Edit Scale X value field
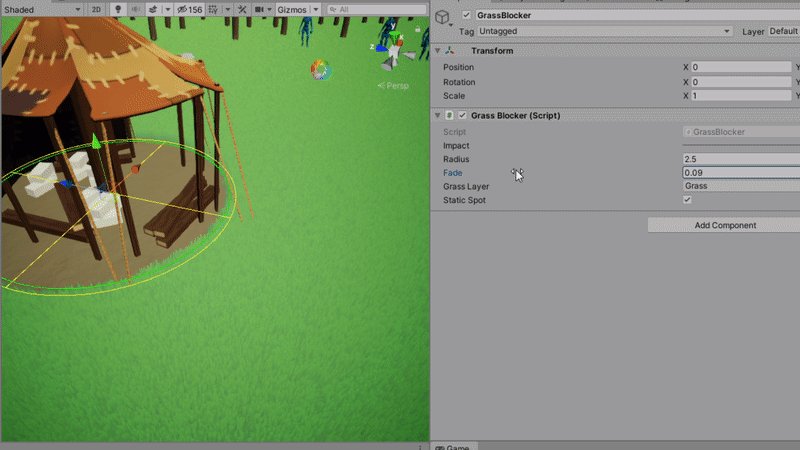Screen dimensions: 800x450 pyautogui.click(x=741, y=95)
